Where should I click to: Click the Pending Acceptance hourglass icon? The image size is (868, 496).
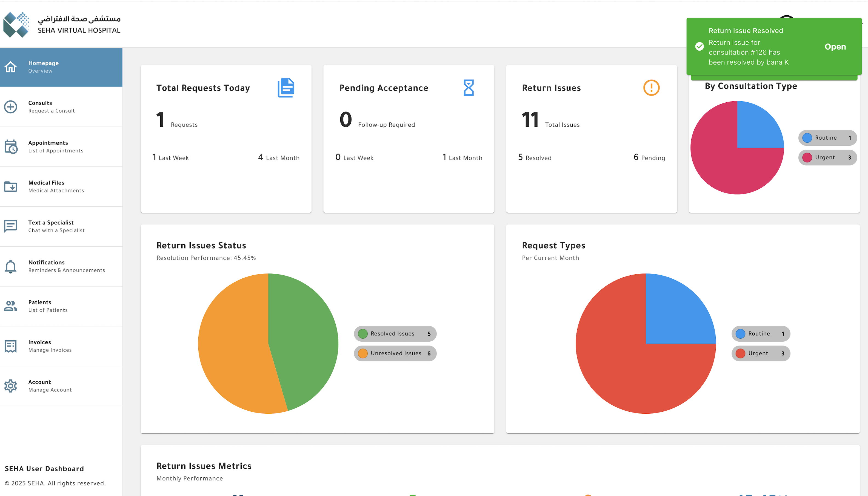coord(469,88)
